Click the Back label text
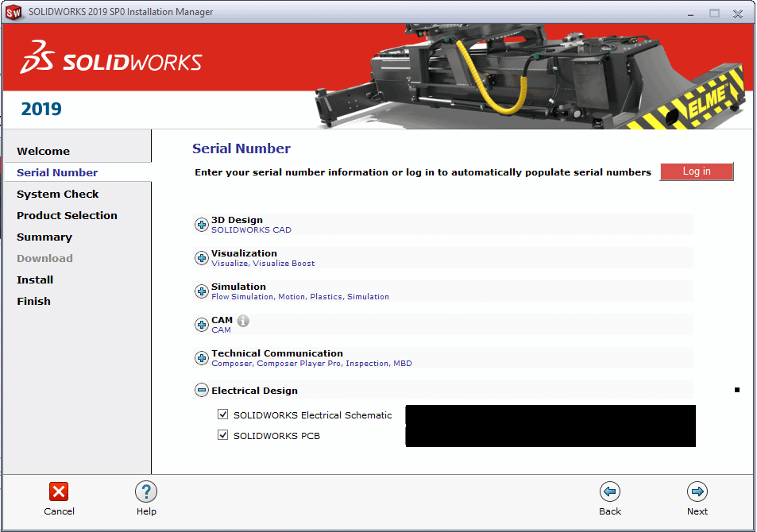 pos(610,511)
